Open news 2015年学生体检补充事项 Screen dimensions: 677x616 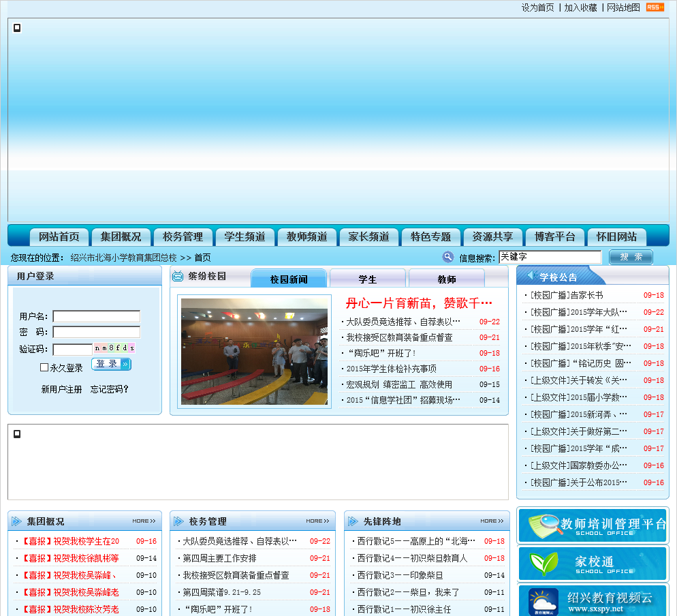click(391, 369)
